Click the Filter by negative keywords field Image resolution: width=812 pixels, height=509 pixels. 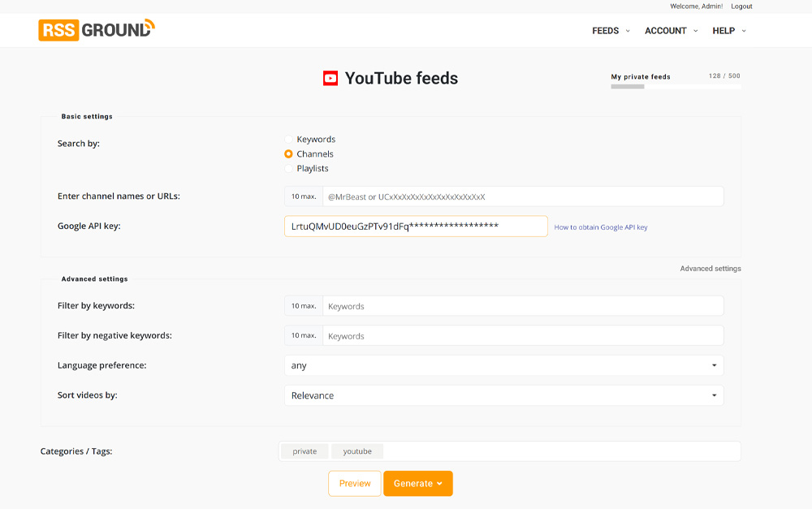[522, 336]
